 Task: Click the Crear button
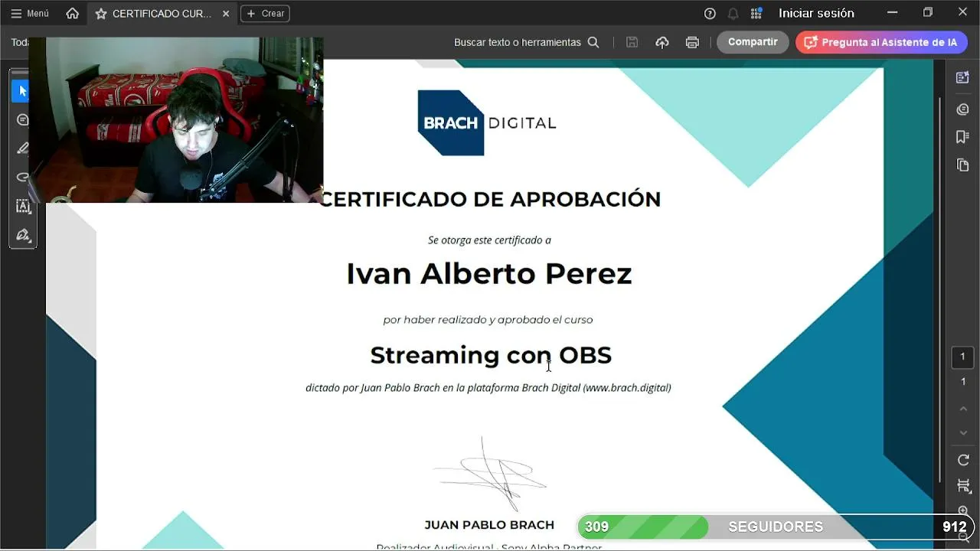(266, 13)
